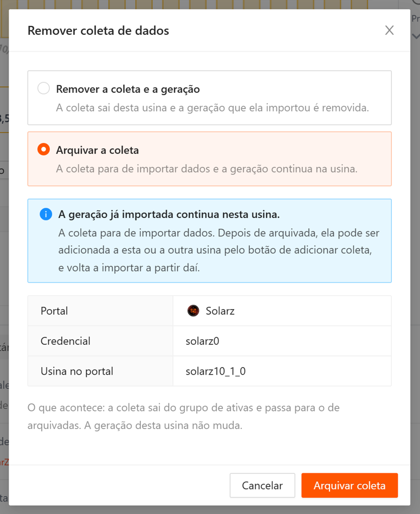Click the dialog title Remover coleta de dados
This screenshot has height=514, width=420.
coord(98,30)
